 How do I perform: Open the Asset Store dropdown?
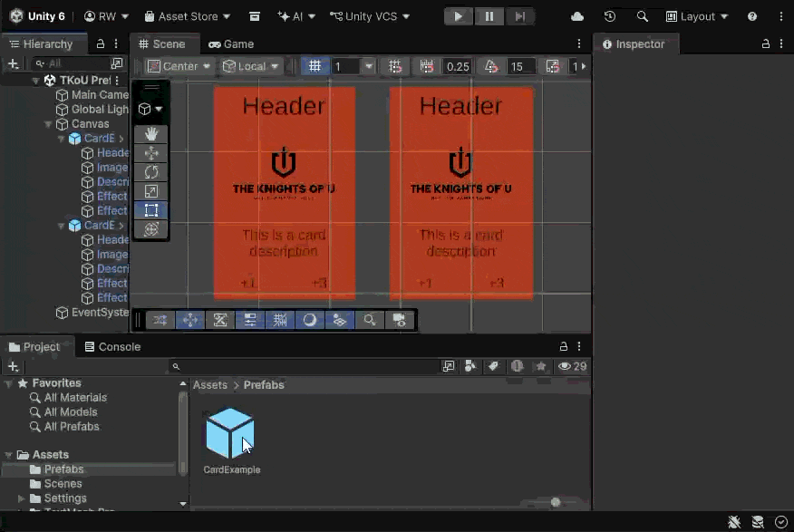coord(188,16)
